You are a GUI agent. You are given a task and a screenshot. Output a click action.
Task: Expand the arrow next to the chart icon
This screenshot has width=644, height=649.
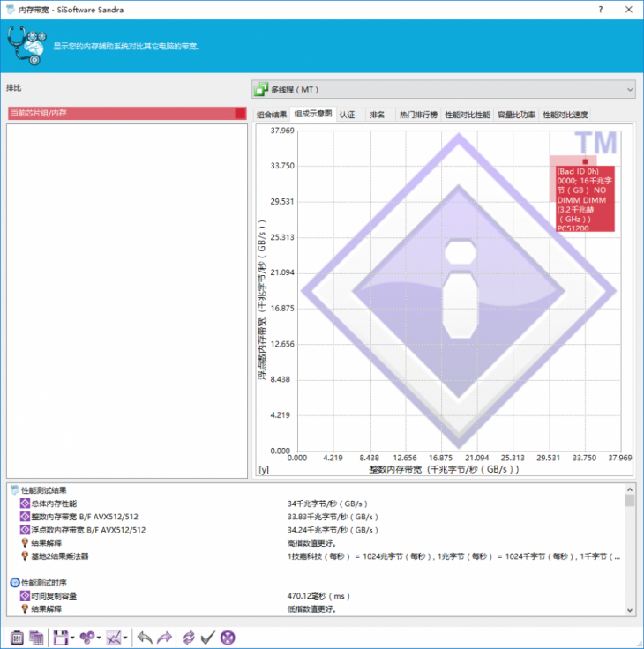(126, 638)
